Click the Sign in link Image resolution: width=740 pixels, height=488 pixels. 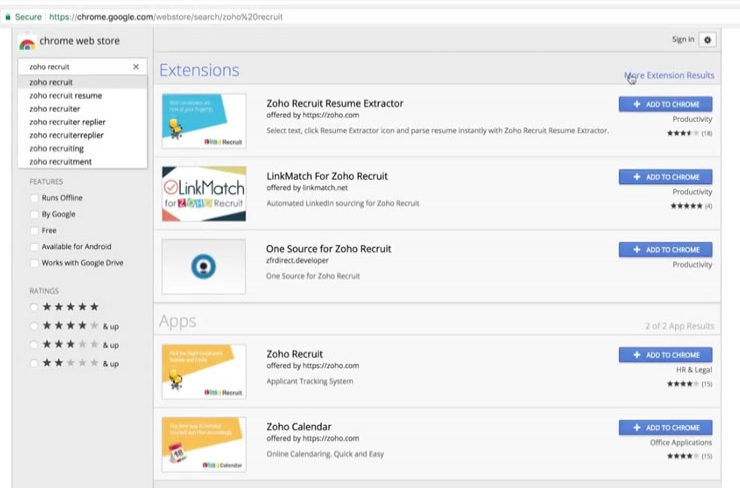pyautogui.click(x=683, y=40)
